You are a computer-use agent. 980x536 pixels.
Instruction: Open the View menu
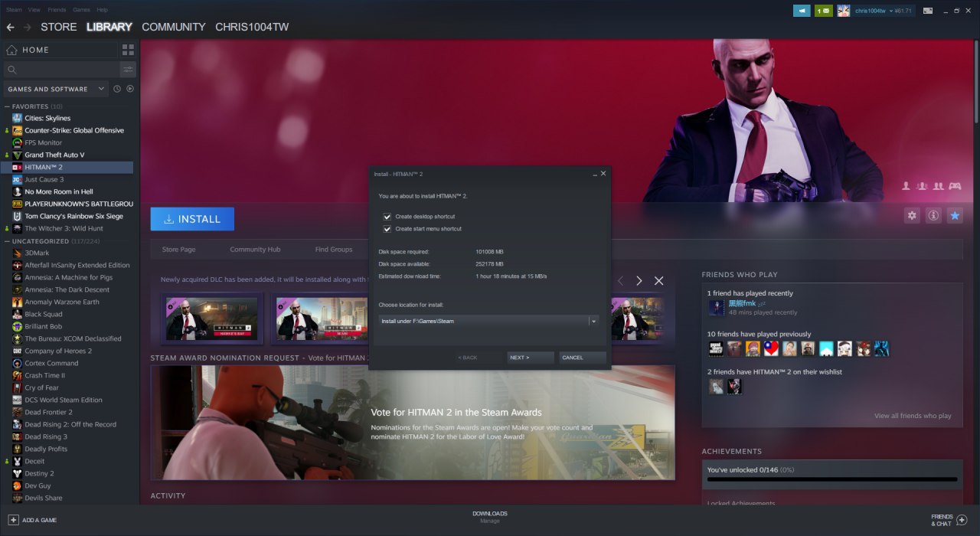click(34, 10)
